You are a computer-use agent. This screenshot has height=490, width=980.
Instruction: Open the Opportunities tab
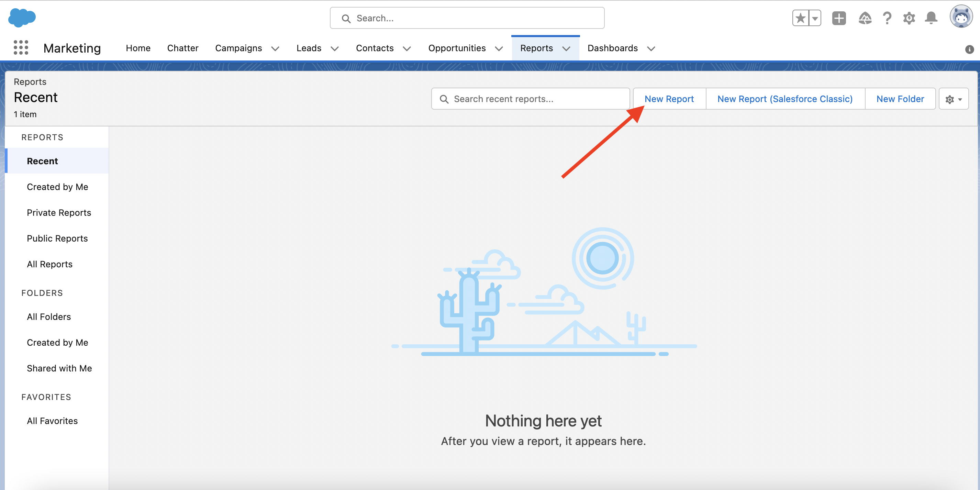click(x=457, y=48)
